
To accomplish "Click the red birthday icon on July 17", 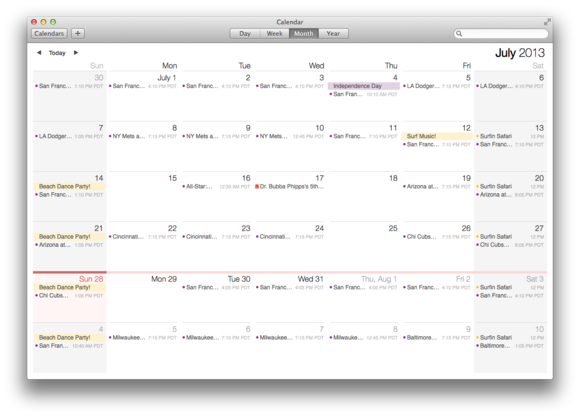I will [x=257, y=186].
